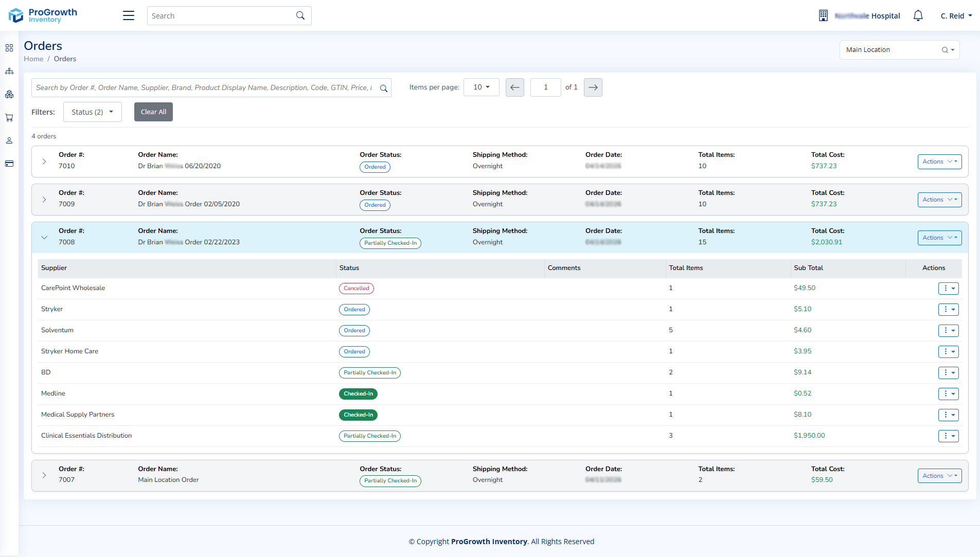The image size is (980, 557).
Task: Open the C. Reid user menu
Action: tap(956, 16)
